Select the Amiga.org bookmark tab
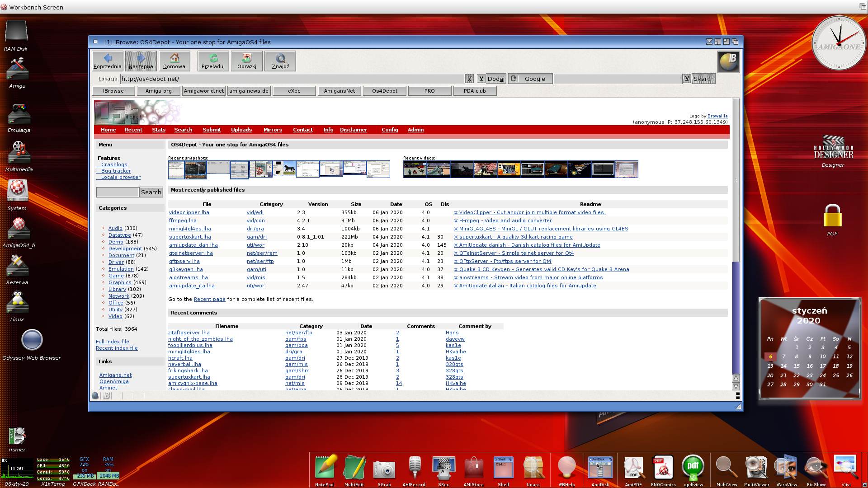The height and width of the screenshot is (488, 868). pyautogui.click(x=159, y=91)
